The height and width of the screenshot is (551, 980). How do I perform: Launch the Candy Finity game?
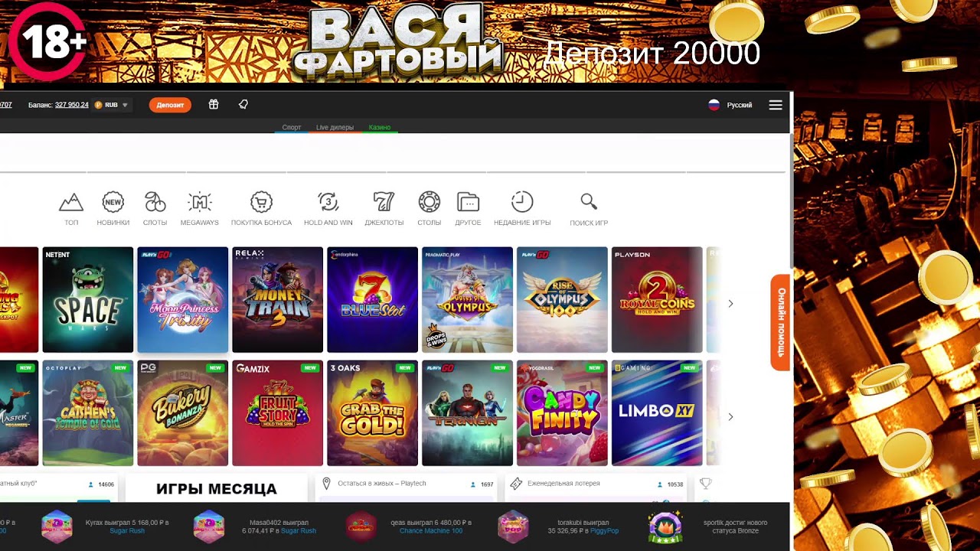point(563,413)
